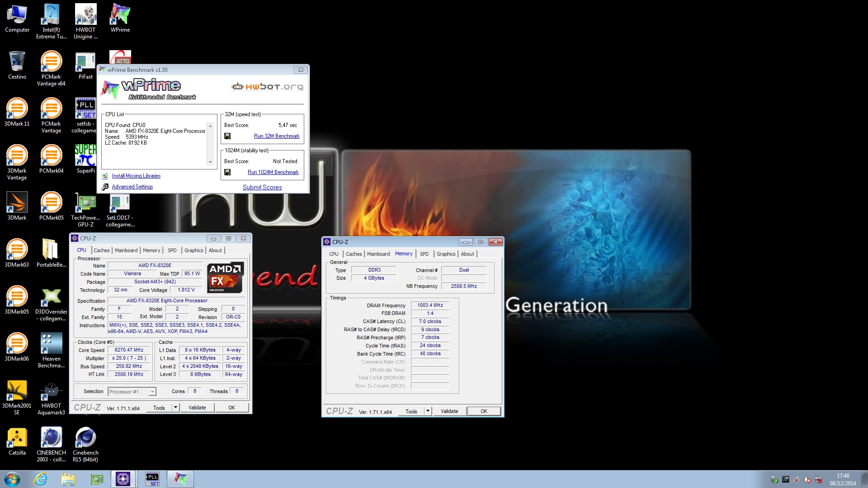Screen dimensions: 868x488
Task: Click Tools button in left CPU-Z window
Action: point(159,408)
